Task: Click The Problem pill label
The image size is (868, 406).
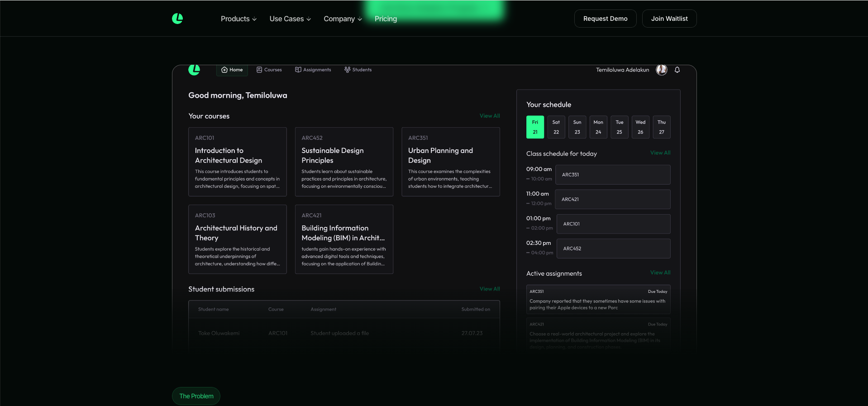Action: pos(196,396)
